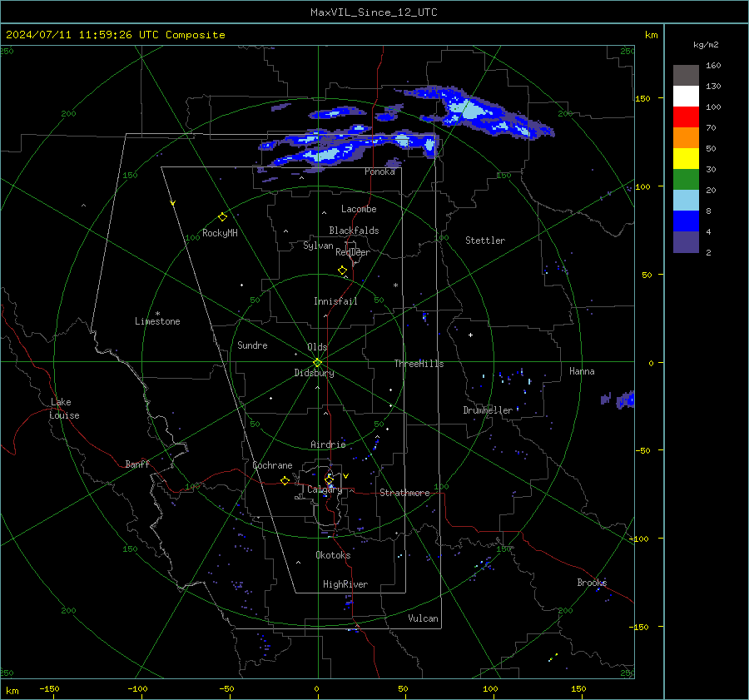Screen dimensions: 749x700
Task: Click the asterisk marker above Limestone
Action: (157, 314)
